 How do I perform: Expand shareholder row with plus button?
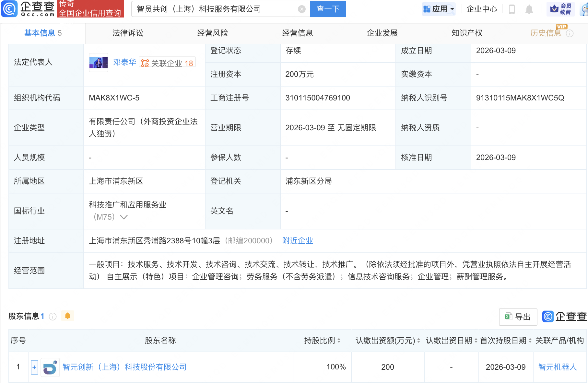pos(34,367)
